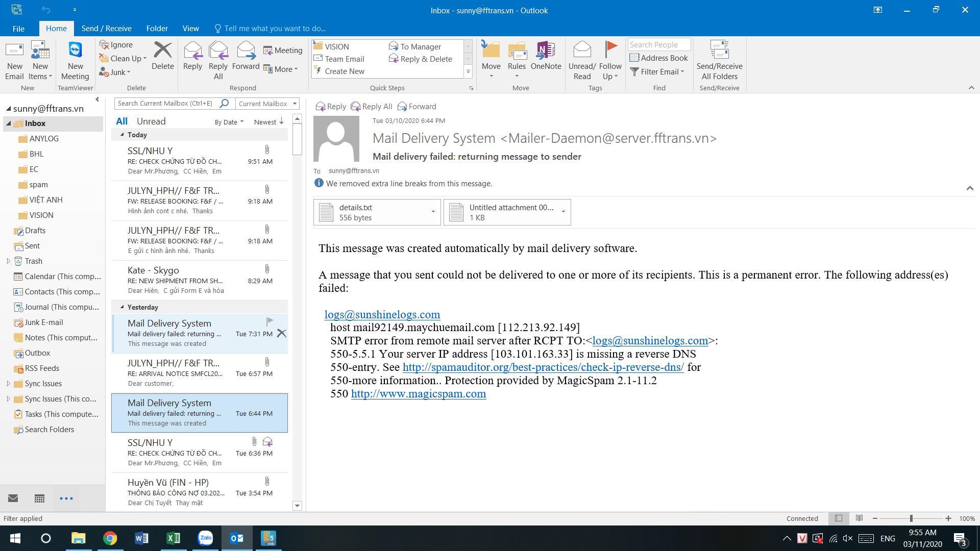Open the Current Mailbox scope dropdown
The height and width of the screenshot is (551, 980).
point(267,104)
